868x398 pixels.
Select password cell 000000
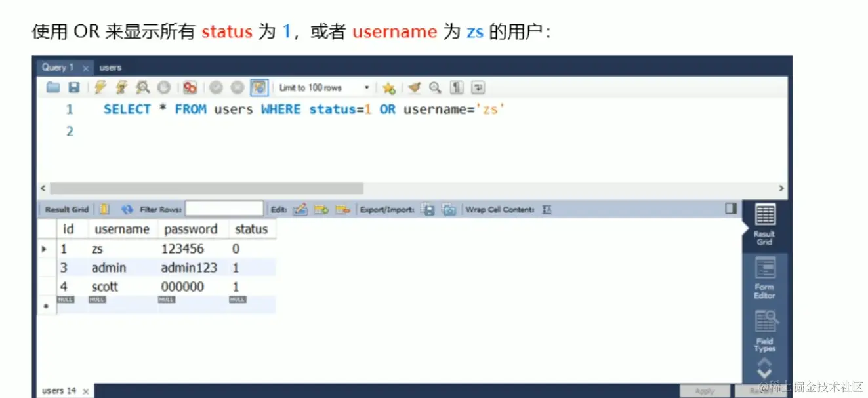click(193, 287)
